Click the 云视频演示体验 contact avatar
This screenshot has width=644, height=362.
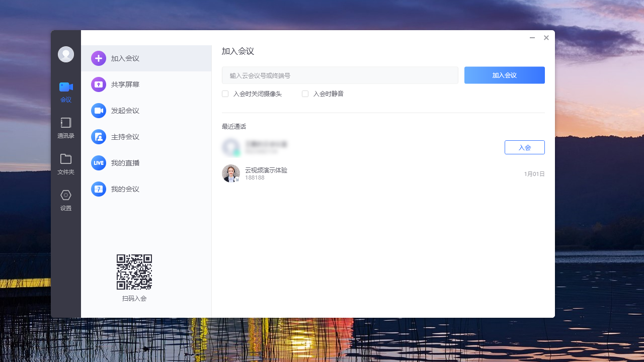231,173
